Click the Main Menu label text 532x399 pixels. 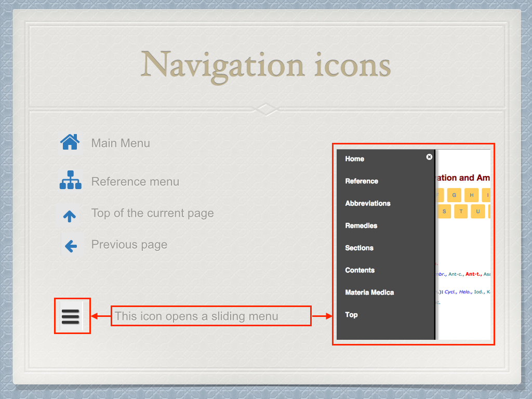click(x=121, y=143)
